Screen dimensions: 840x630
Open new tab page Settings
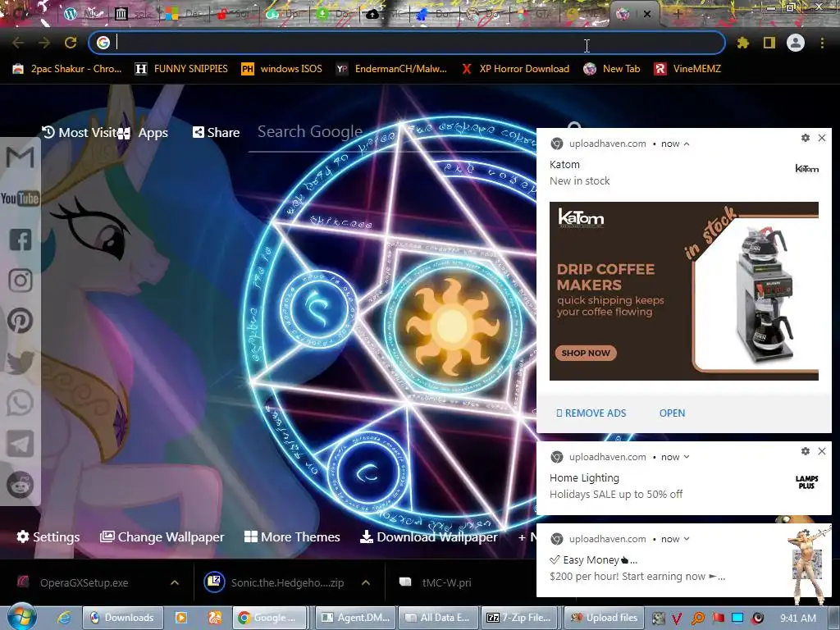pos(48,536)
